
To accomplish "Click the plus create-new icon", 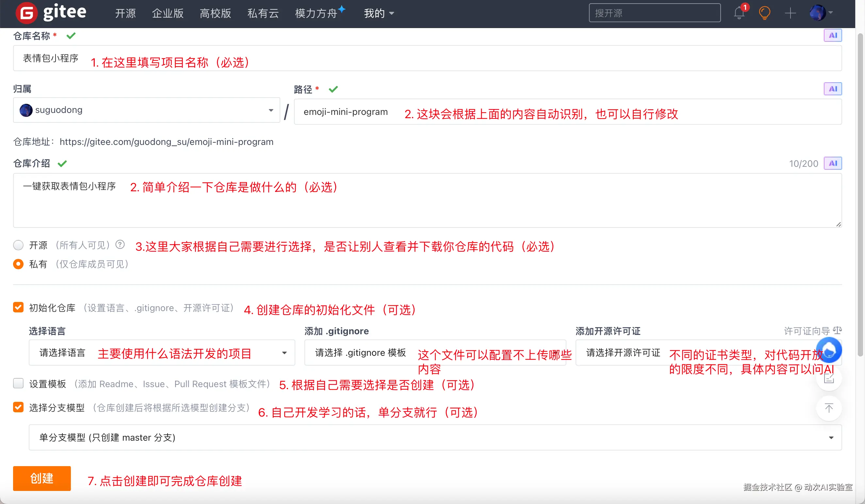I will click(790, 13).
